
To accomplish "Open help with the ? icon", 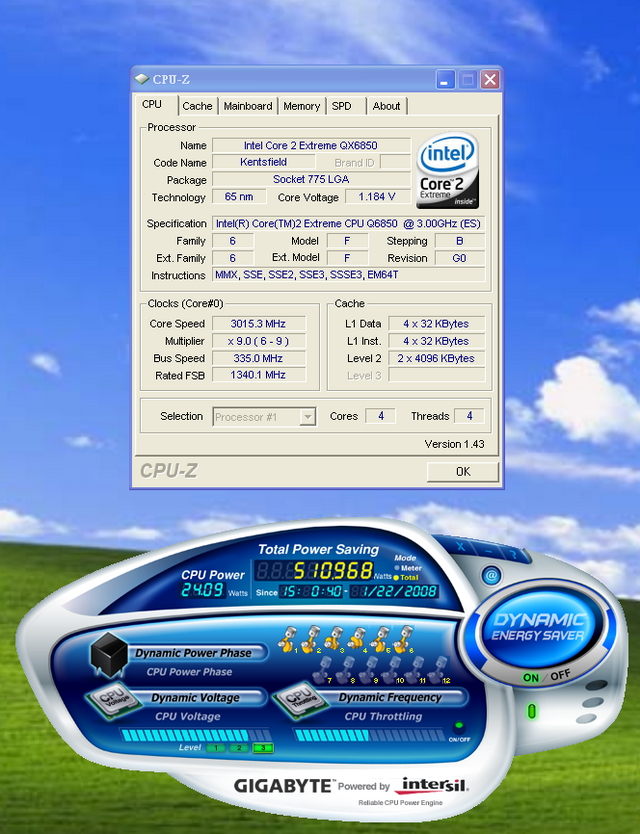I will (x=512, y=554).
